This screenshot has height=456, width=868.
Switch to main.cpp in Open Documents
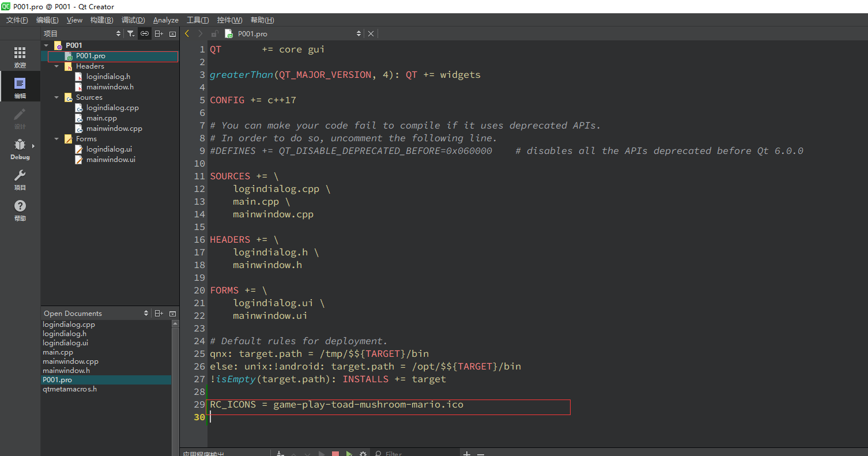point(58,352)
